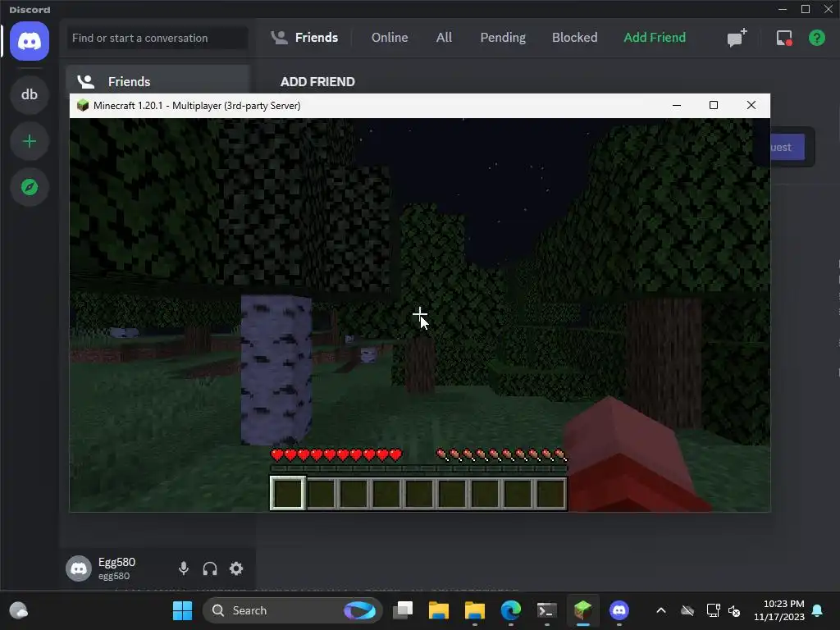Click the Friends header in top bar
Screen dimensions: 840x630
click(x=305, y=38)
